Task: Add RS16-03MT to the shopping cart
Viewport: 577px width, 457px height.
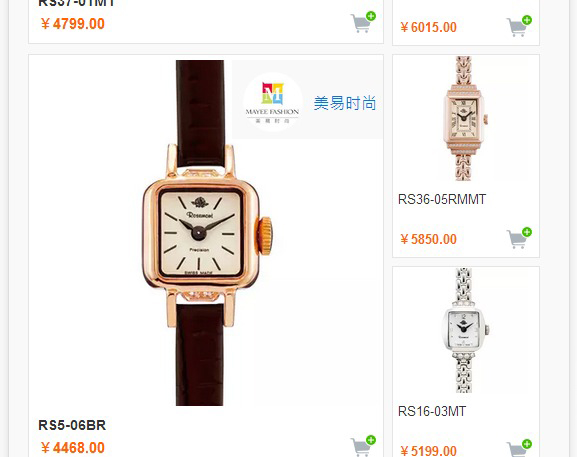Action: click(519, 448)
